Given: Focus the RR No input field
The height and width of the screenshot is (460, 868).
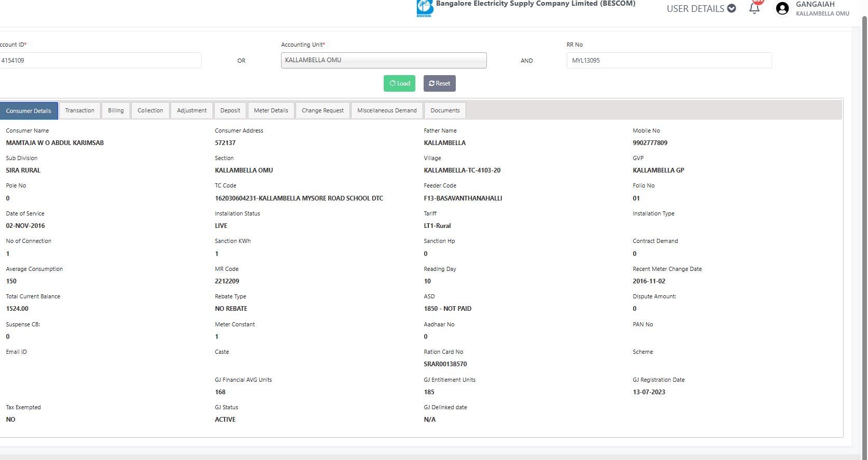Looking at the screenshot, I should [669, 61].
